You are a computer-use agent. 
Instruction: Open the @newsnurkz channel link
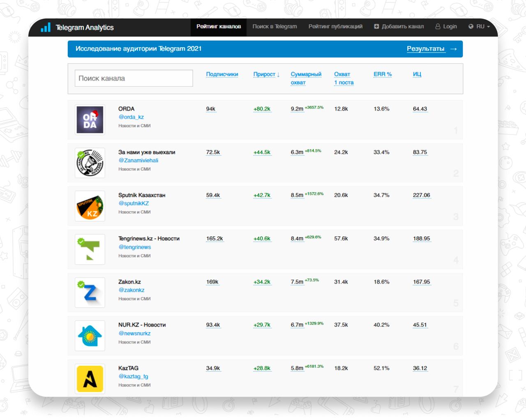pos(134,333)
